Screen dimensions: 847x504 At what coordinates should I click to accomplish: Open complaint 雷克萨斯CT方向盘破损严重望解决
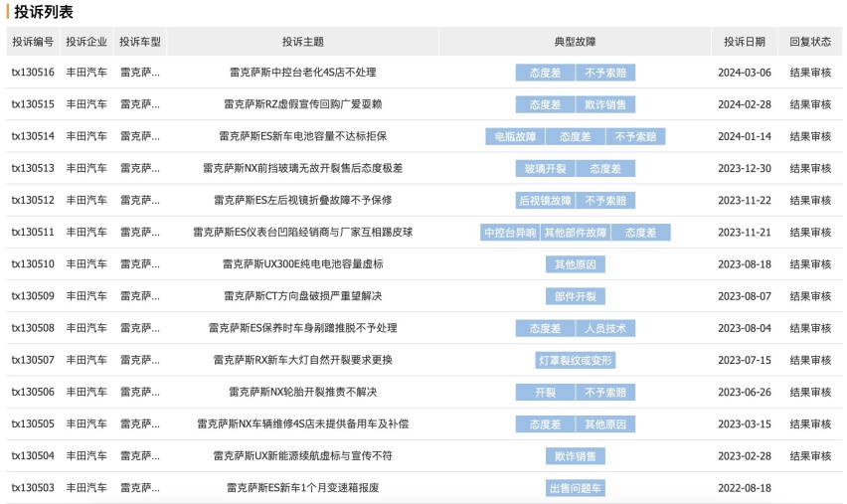[302, 296]
